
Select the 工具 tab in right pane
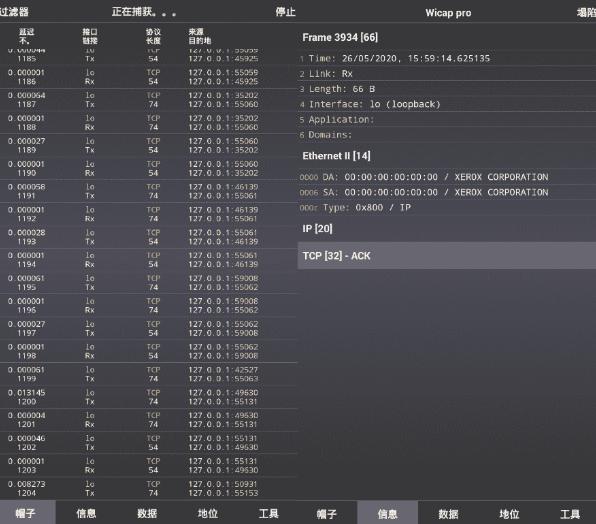(x=569, y=513)
